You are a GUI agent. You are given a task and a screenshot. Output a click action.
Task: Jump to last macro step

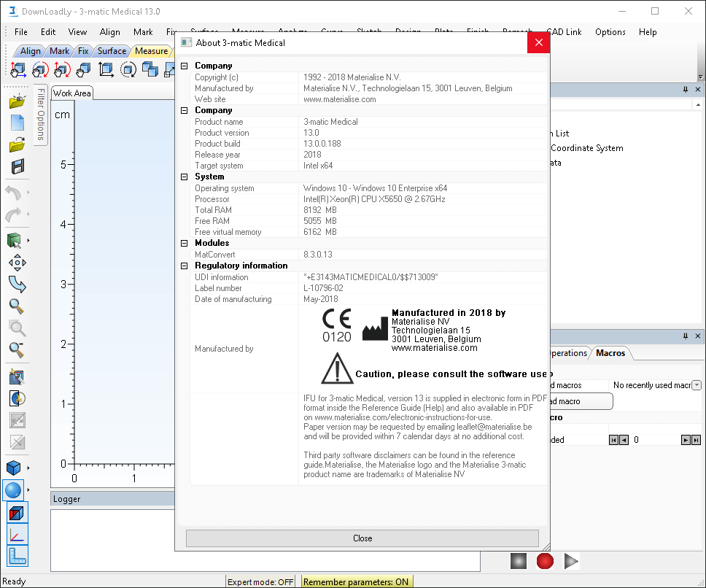coord(696,440)
